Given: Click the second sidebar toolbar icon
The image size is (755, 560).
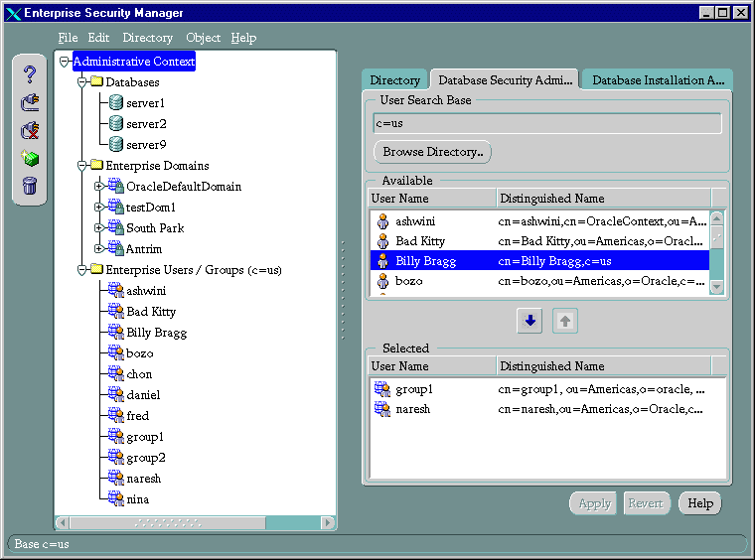Looking at the screenshot, I should click(x=30, y=101).
